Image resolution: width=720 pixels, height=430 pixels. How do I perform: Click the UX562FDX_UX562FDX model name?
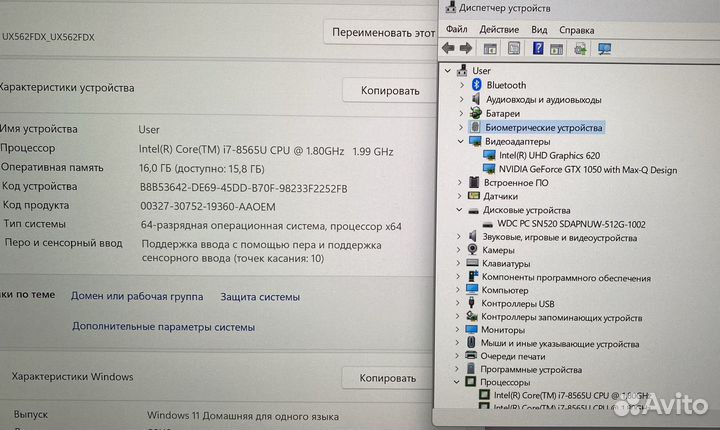[48, 37]
